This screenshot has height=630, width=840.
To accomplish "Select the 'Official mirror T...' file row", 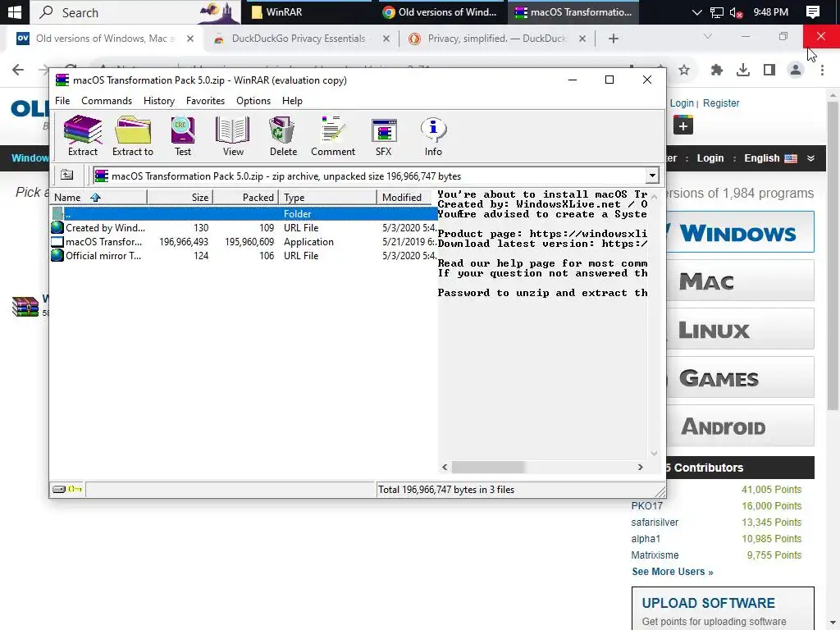I will click(x=244, y=256).
